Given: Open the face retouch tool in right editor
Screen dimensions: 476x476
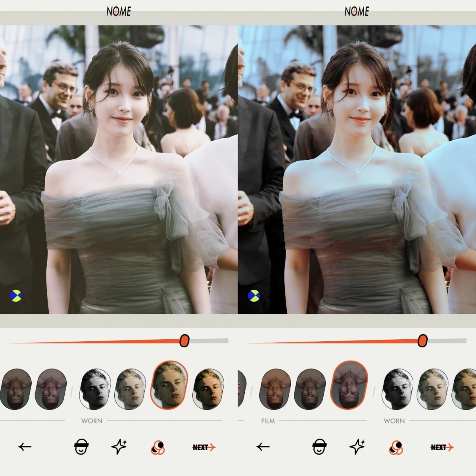Looking at the screenshot, I should (319, 447).
